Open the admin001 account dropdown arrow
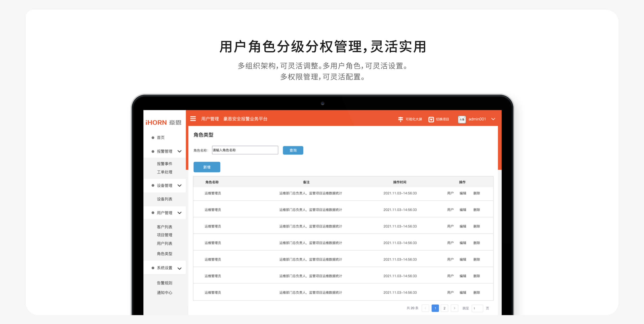This screenshot has height=324, width=644. [x=493, y=119]
